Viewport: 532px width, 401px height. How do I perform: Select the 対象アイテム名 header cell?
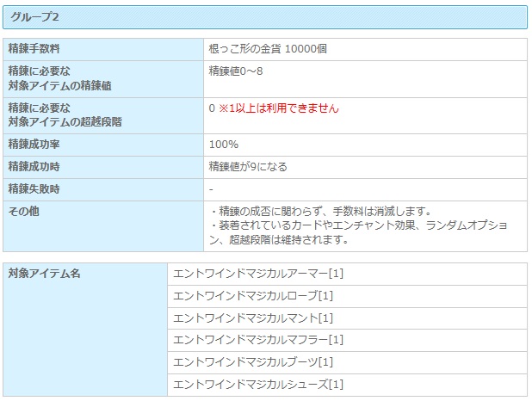click(x=44, y=274)
